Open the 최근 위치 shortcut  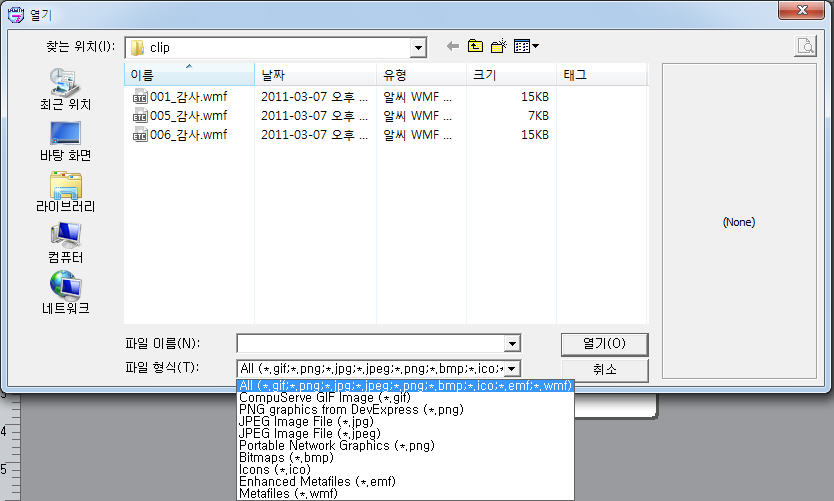tap(65, 89)
